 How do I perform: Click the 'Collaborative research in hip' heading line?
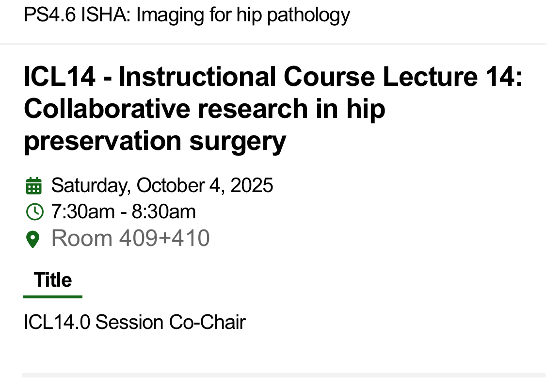tap(204, 109)
